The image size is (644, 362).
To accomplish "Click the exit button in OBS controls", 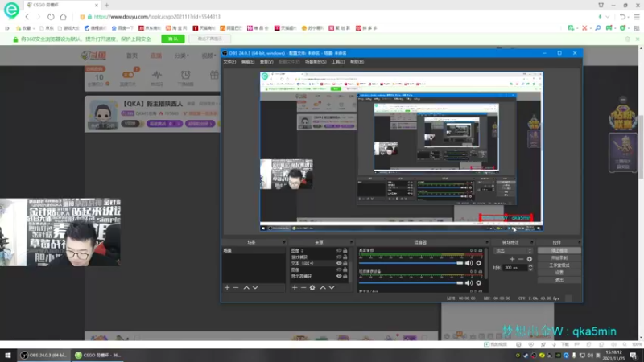I will tap(559, 280).
